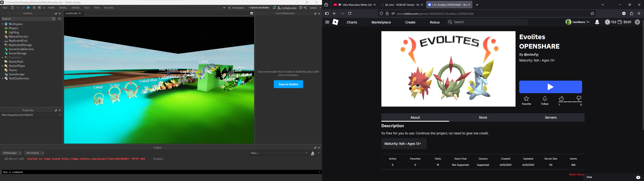Start playtest with the blue Play icon
The height and width of the screenshot is (181, 644).
point(29,8)
